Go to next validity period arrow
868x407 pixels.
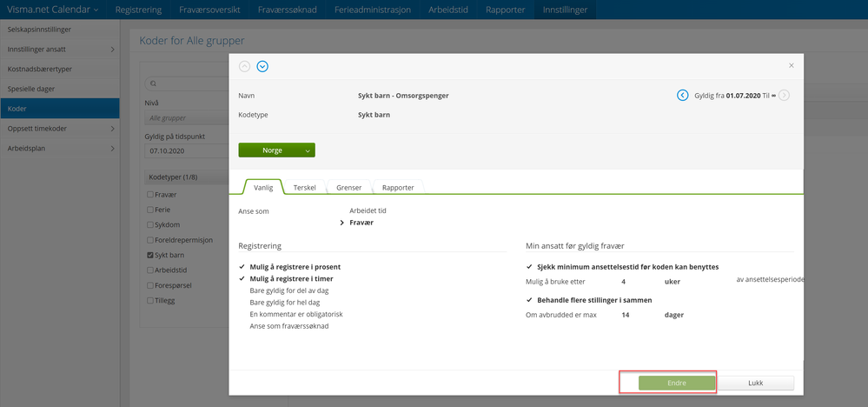pyautogui.click(x=784, y=96)
